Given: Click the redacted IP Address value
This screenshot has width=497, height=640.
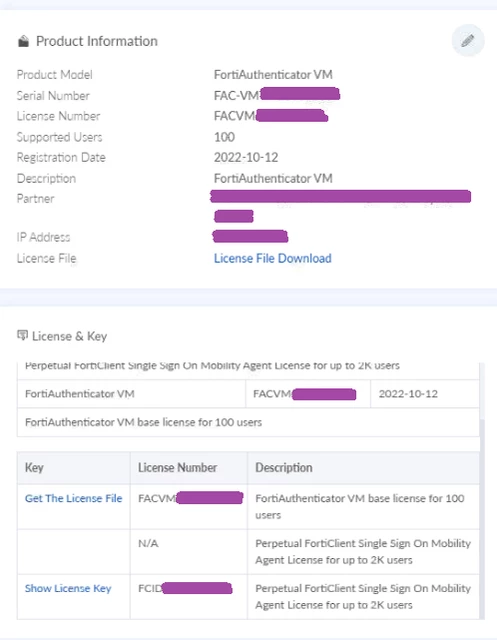Looking at the screenshot, I should point(251,236).
